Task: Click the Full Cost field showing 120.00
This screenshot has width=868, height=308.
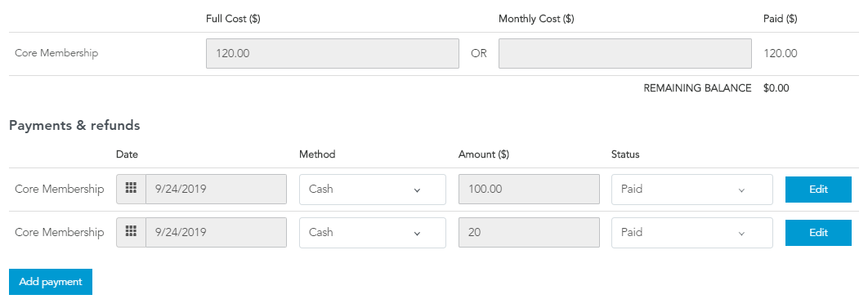Action: [333, 54]
